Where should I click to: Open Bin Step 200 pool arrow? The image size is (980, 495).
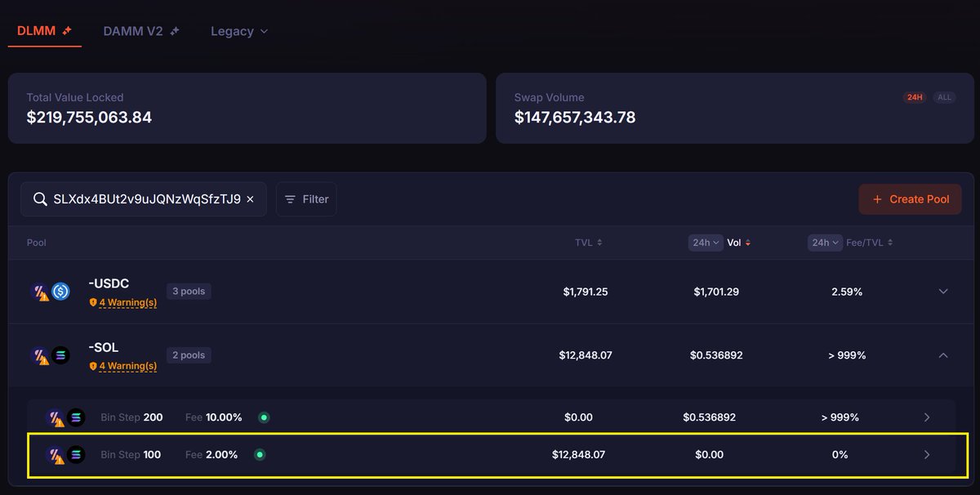point(927,417)
